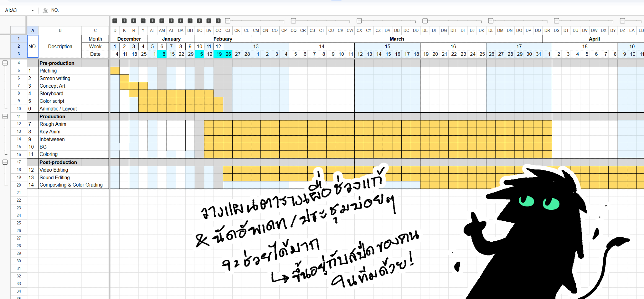Expand the column group above column CC
The height and width of the screenshot is (299, 644).
(x=218, y=21)
